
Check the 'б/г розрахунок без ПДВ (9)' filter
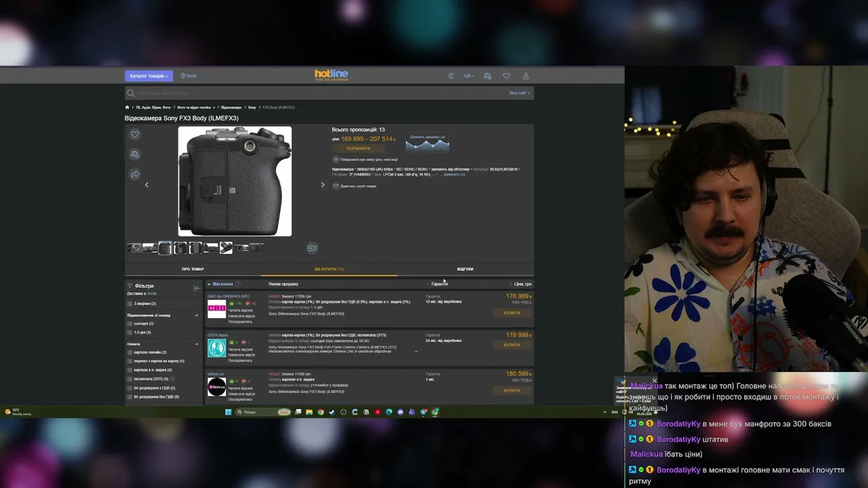click(x=130, y=396)
